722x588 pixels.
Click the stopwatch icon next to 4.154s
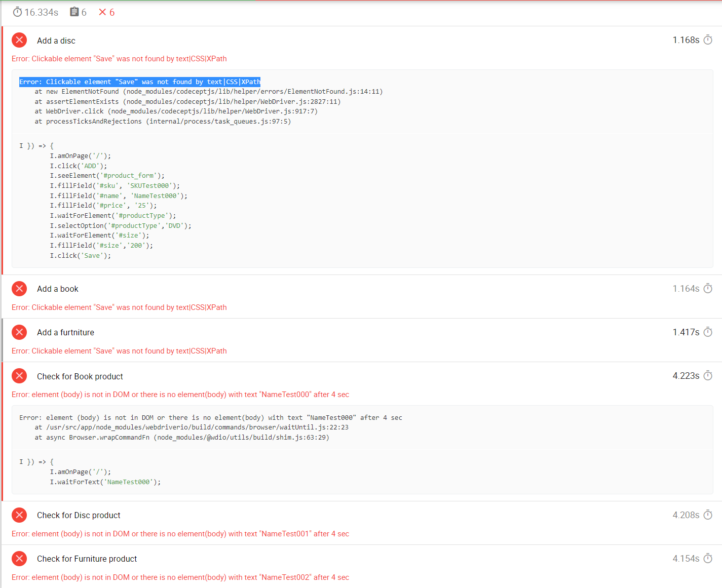coord(708,559)
